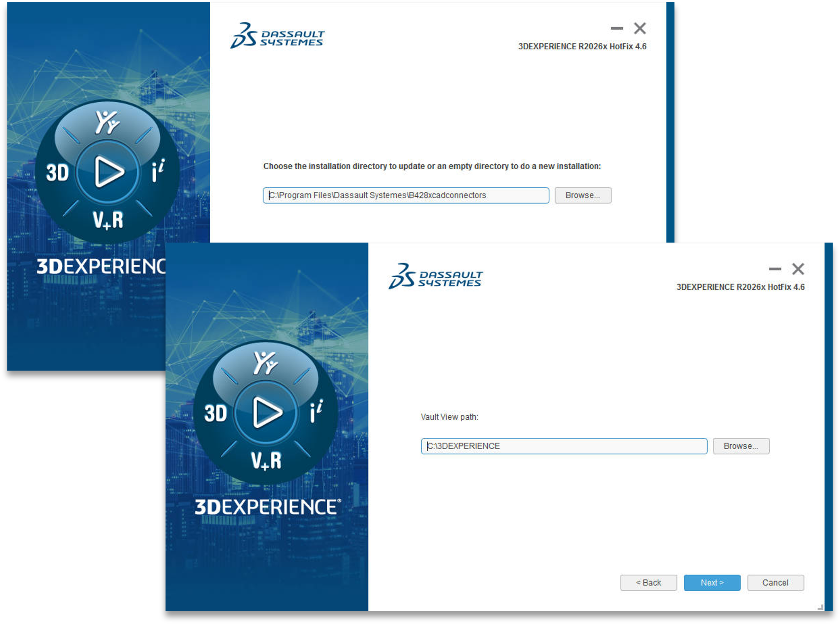Screen dimensions: 840x624
Task: Click the 'Vault View path:' label
Action: (x=449, y=417)
